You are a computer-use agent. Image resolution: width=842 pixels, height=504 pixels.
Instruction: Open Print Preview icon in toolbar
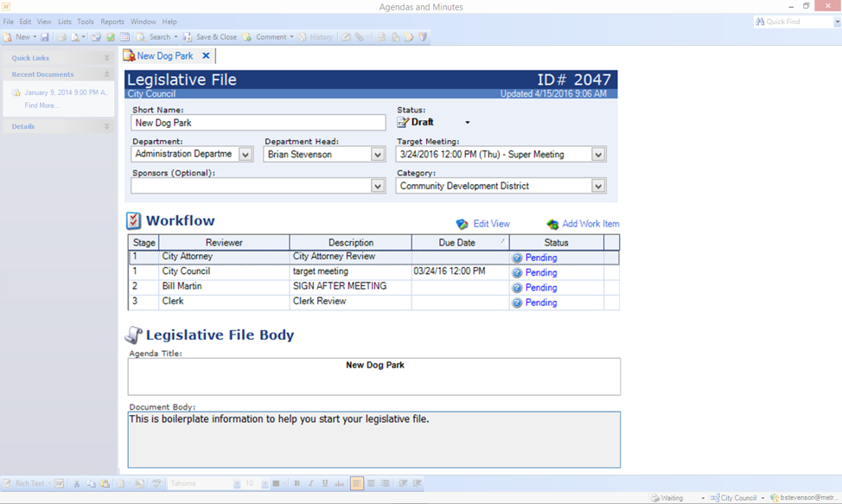pyautogui.click(x=75, y=37)
